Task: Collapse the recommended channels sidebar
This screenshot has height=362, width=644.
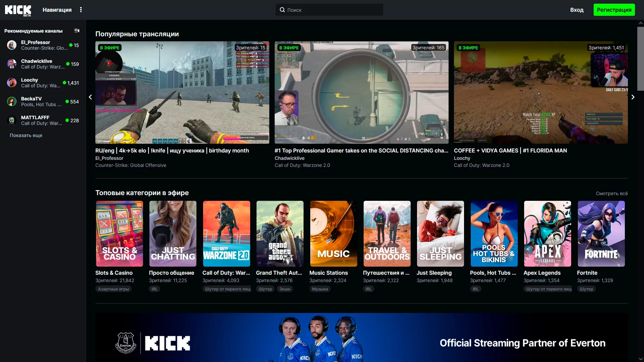Action: point(77,31)
